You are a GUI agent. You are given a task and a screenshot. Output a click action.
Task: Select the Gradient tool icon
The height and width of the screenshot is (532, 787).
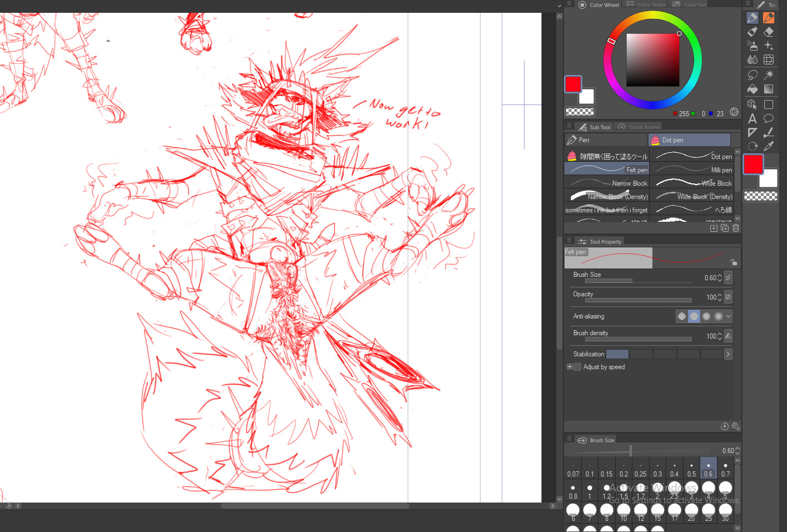769,89
